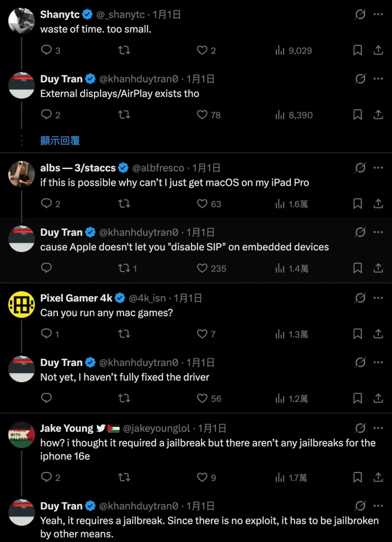The height and width of the screenshot is (542, 392).
Task: Like albs' macOS on iPad Pro tweet
Action: click(202, 204)
